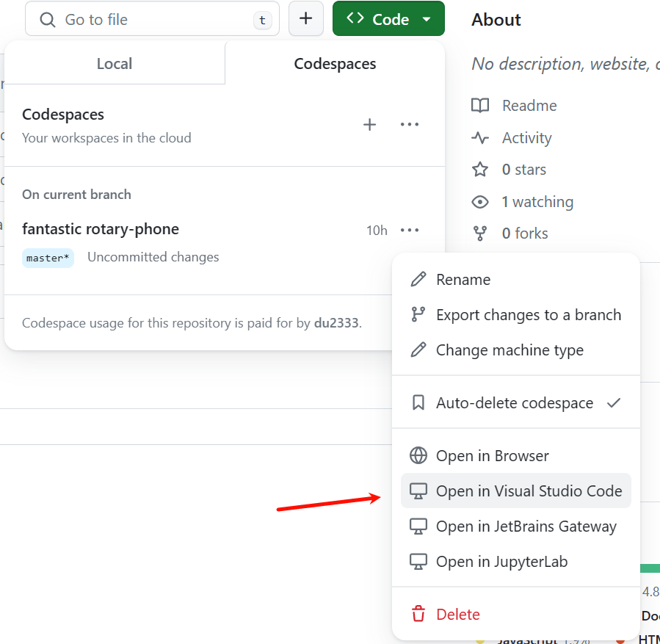Click the add file plus button
The height and width of the screenshot is (644, 660).
[306, 19]
